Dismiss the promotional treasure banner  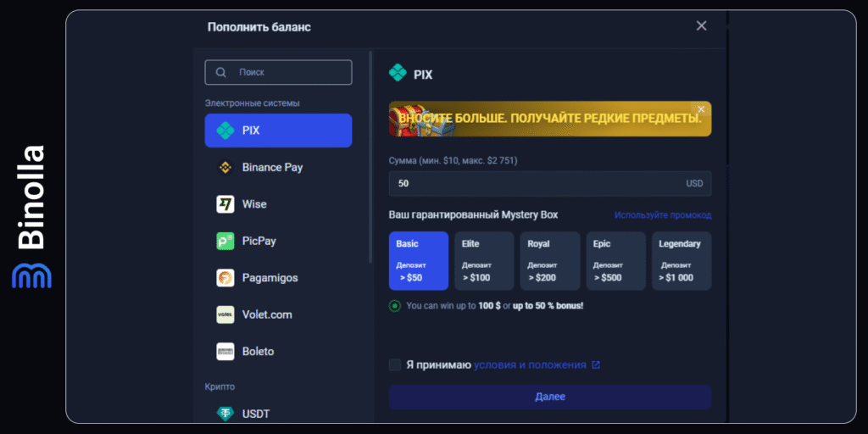point(701,109)
